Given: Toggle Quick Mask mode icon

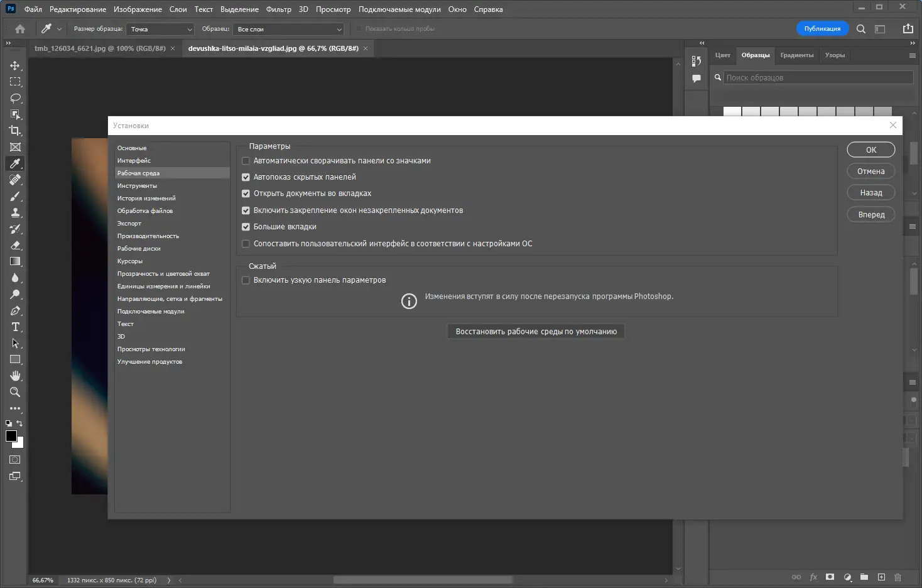Looking at the screenshot, I should [x=15, y=460].
